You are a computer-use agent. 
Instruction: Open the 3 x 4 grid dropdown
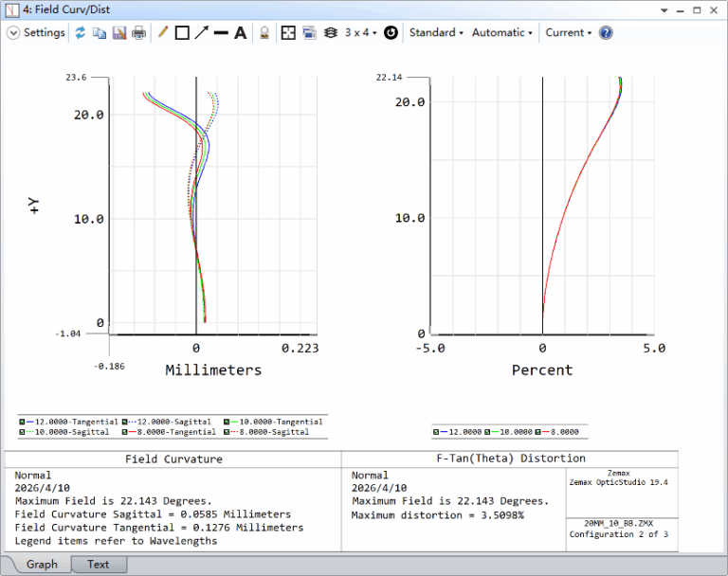pos(360,32)
